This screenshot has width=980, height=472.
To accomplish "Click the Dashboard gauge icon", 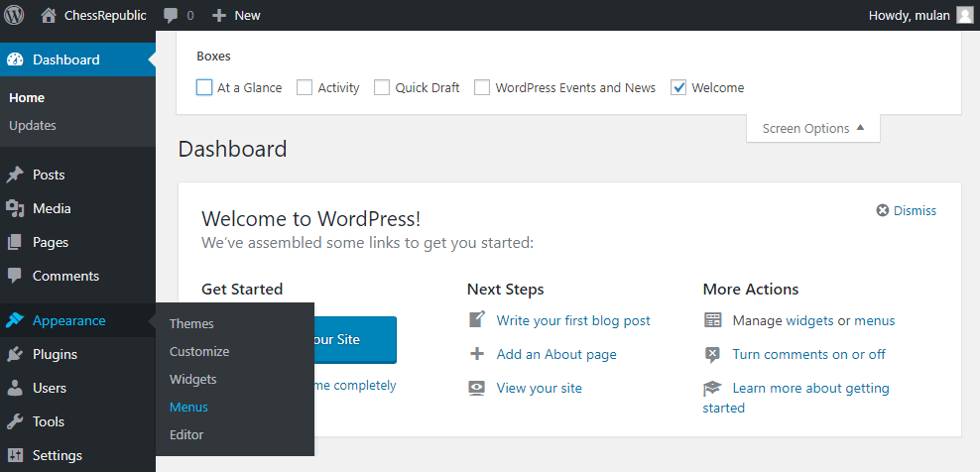I will click(15, 60).
